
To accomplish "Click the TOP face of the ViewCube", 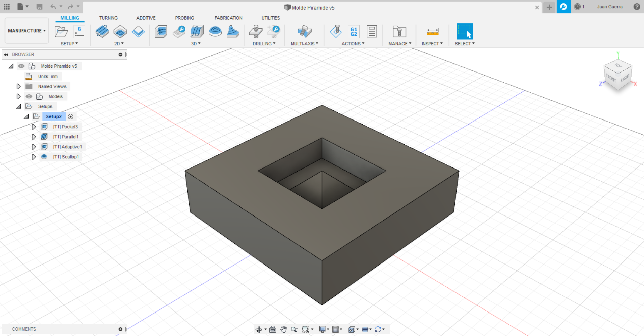I will pyautogui.click(x=618, y=66).
